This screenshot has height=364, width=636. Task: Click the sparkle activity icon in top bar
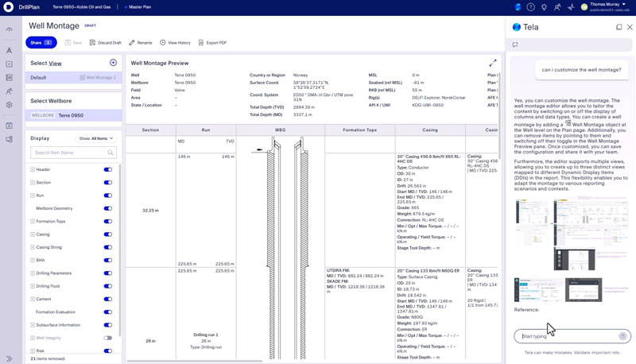(x=571, y=7)
